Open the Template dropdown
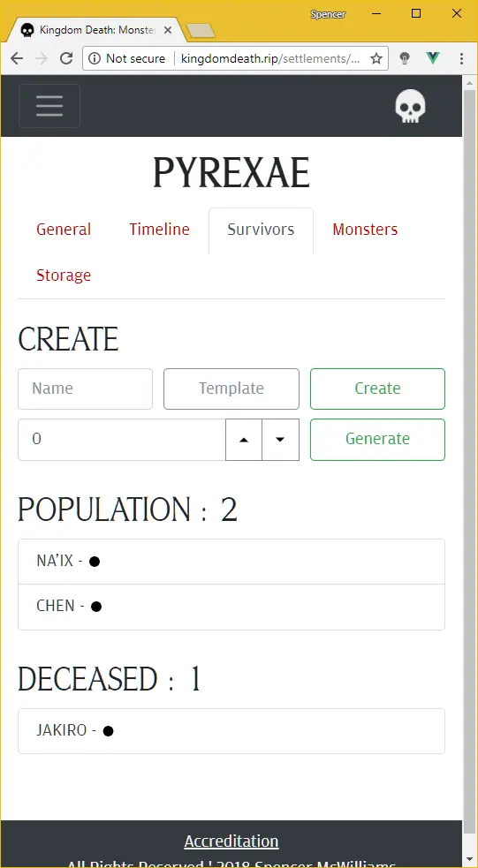The width and height of the screenshot is (478, 868). [x=231, y=389]
